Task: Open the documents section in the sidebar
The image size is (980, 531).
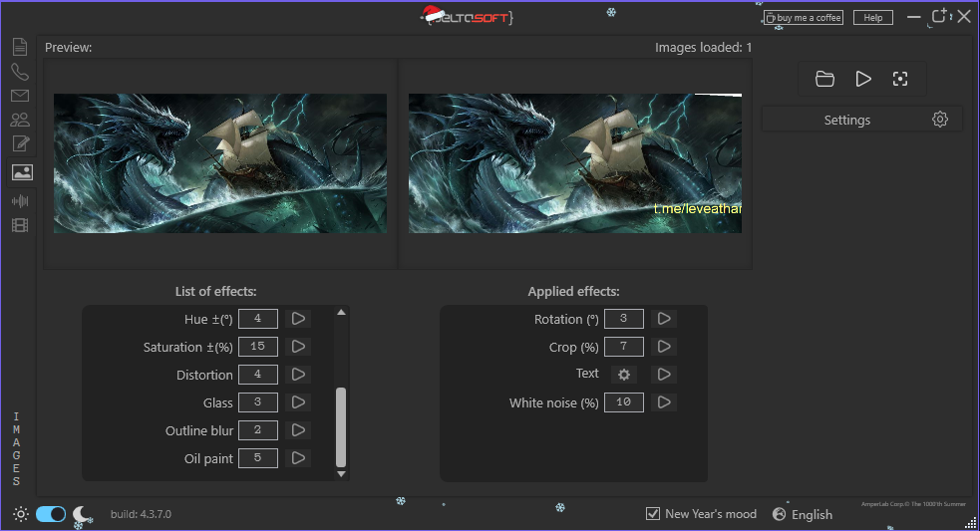Action: click(20, 47)
